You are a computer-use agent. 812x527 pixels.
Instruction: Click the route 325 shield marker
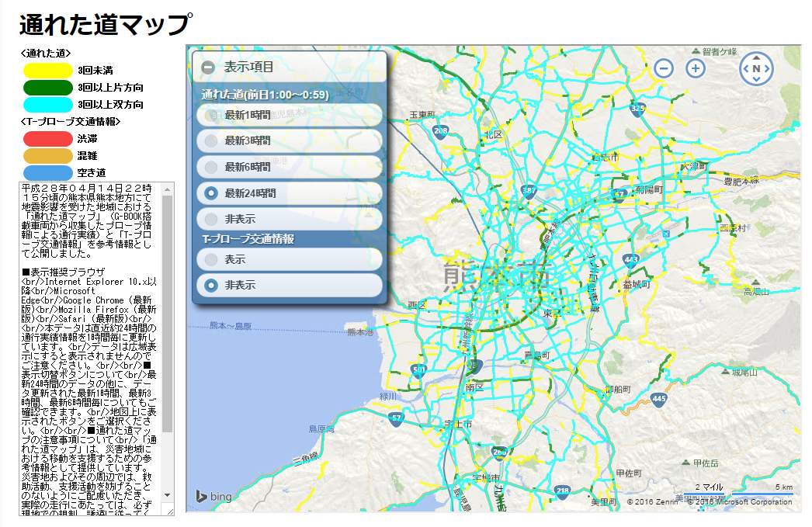point(637,109)
